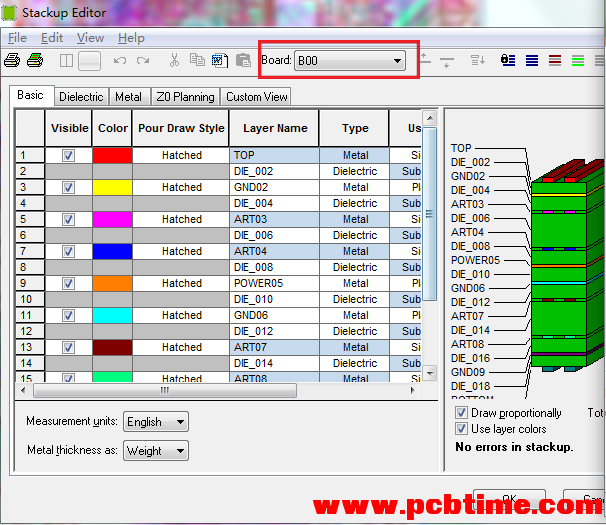Click the copy icon
Screen dimensions: 606x525
[197, 60]
